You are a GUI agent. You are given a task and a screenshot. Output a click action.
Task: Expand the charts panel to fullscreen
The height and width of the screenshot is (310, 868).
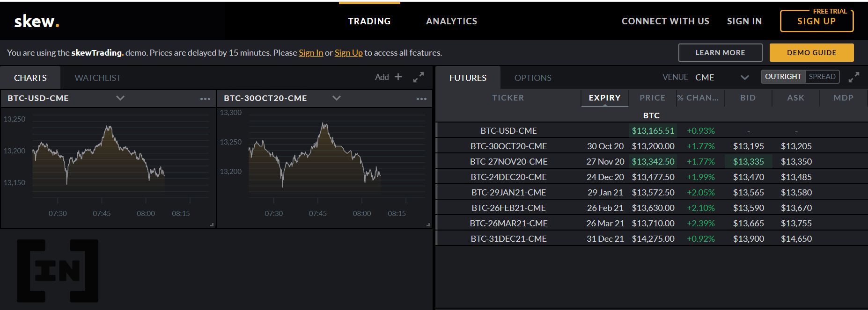[x=419, y=78]
